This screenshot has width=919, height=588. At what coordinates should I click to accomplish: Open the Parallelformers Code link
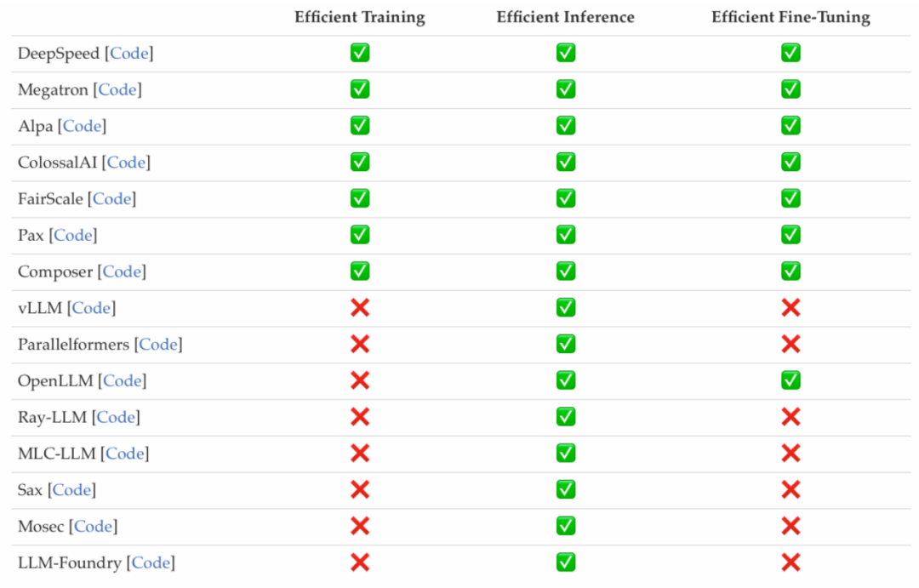point(158,345)
